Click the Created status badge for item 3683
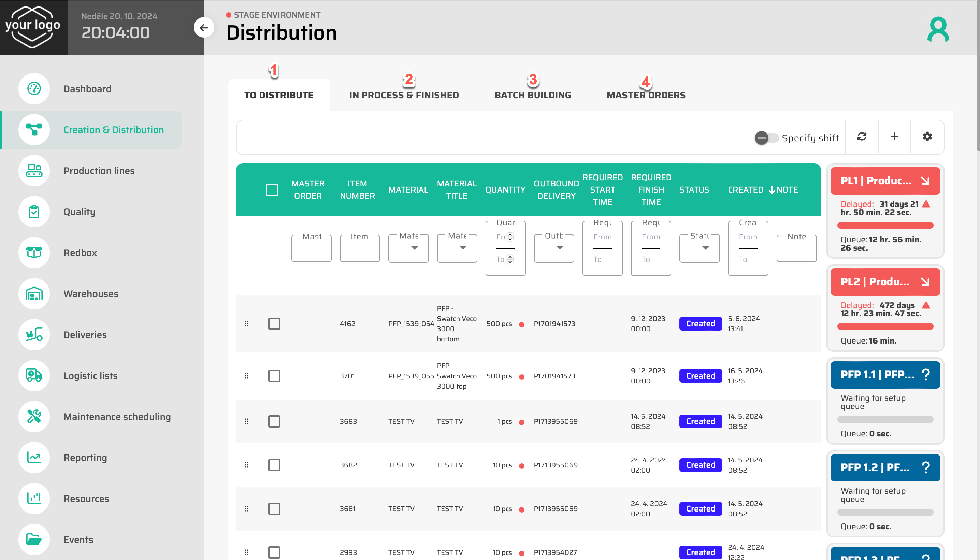This screenshot has width=980, height=560. pyautogui.click(x=700, y=421)
